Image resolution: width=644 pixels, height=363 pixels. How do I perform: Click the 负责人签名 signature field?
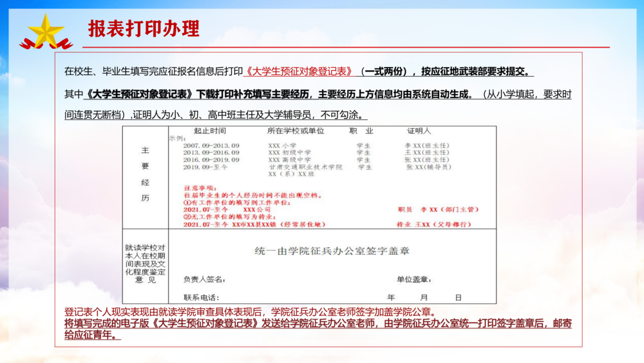click(204, 280)
